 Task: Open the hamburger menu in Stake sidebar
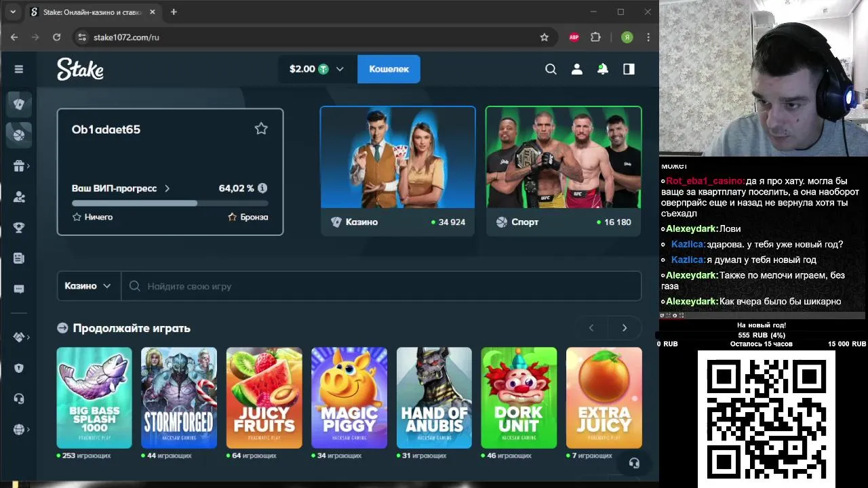click(19, 69)
